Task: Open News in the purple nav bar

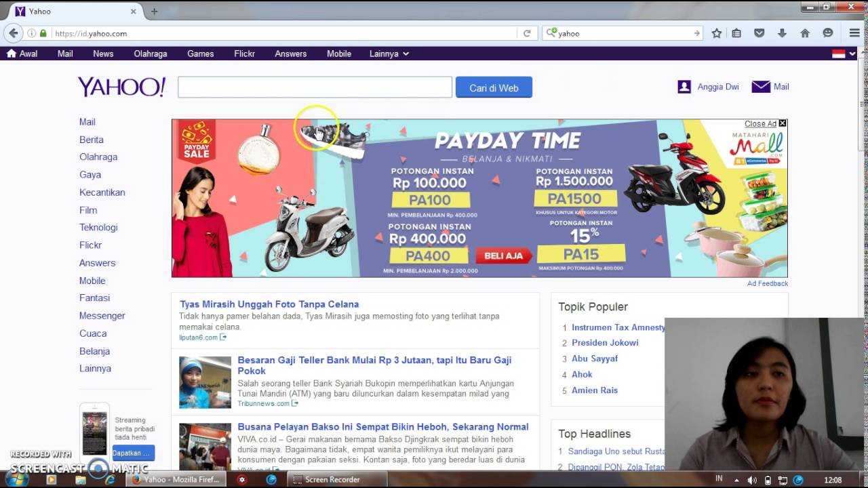Action: pos(103,54)
